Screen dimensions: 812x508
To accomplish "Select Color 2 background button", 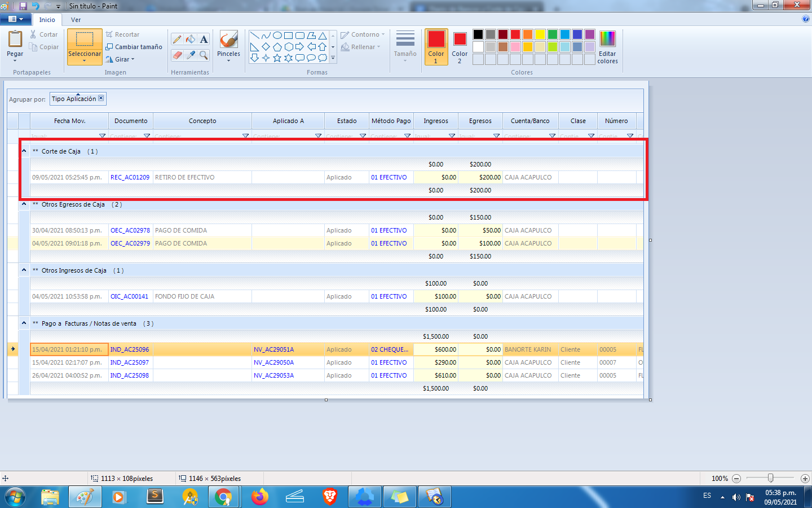I will pos(460,47).
